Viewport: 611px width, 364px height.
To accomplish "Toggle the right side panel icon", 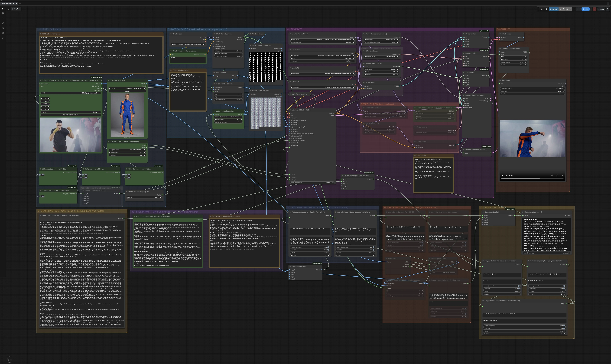I will [608, 9].
